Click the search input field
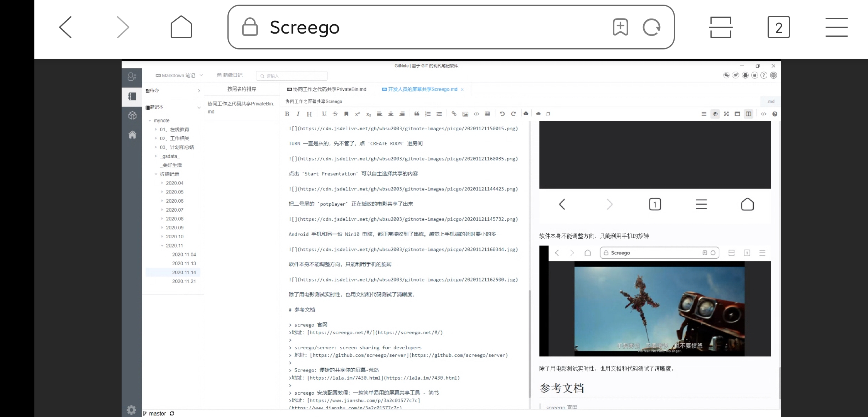Viewport: 868px width, 417px height. (x=292, y=76)
